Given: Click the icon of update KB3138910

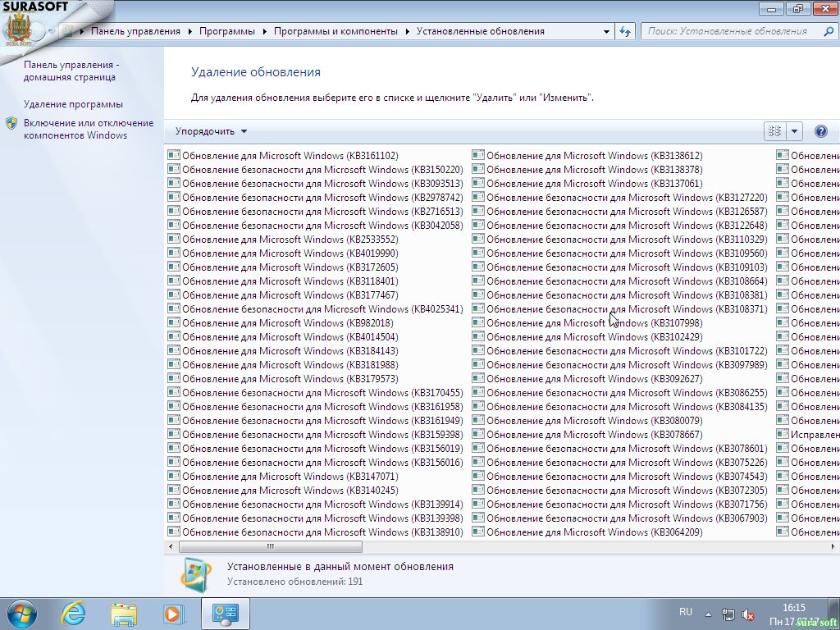Looking at the screenshot, I should pos(174,532).
